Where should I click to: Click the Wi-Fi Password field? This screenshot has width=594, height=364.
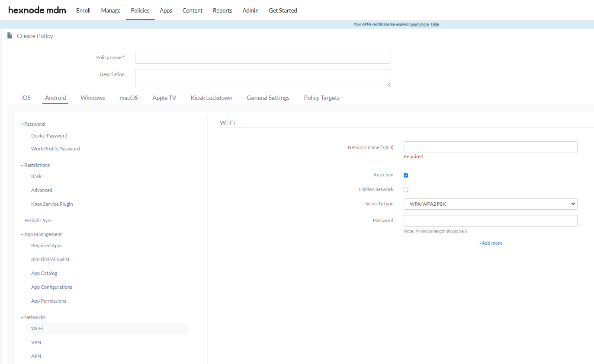click(x=490, y=220)
